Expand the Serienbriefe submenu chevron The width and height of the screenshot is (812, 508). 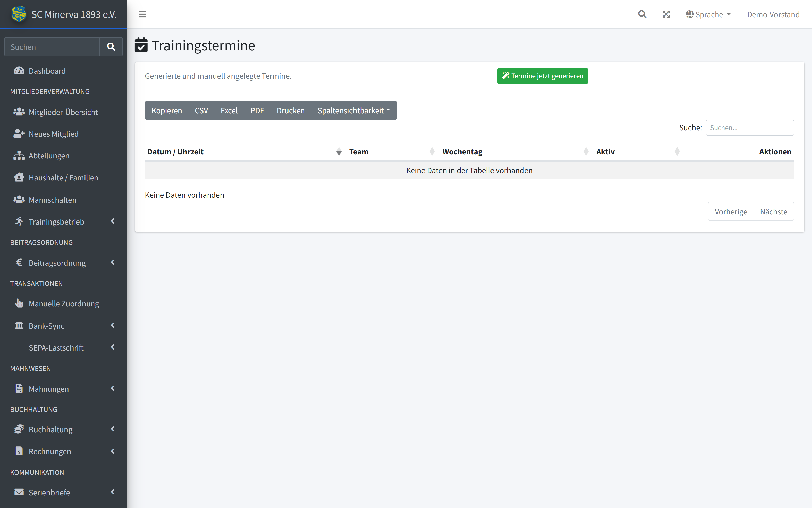(113, 492)
